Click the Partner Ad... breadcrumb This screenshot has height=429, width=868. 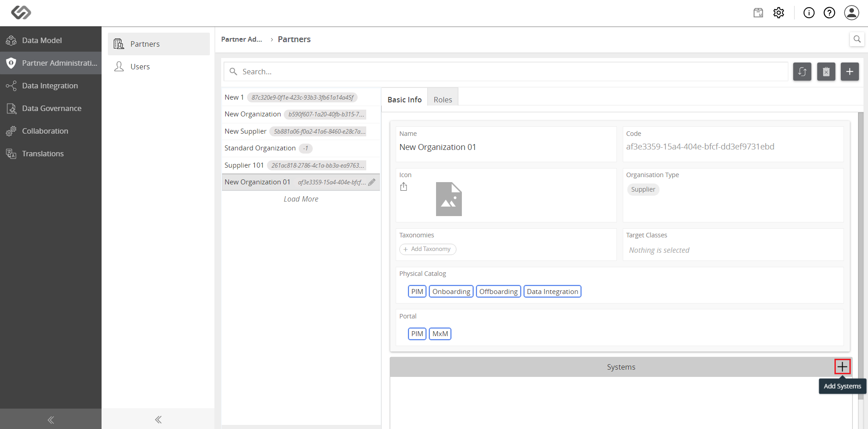click(x=242, y=39)
